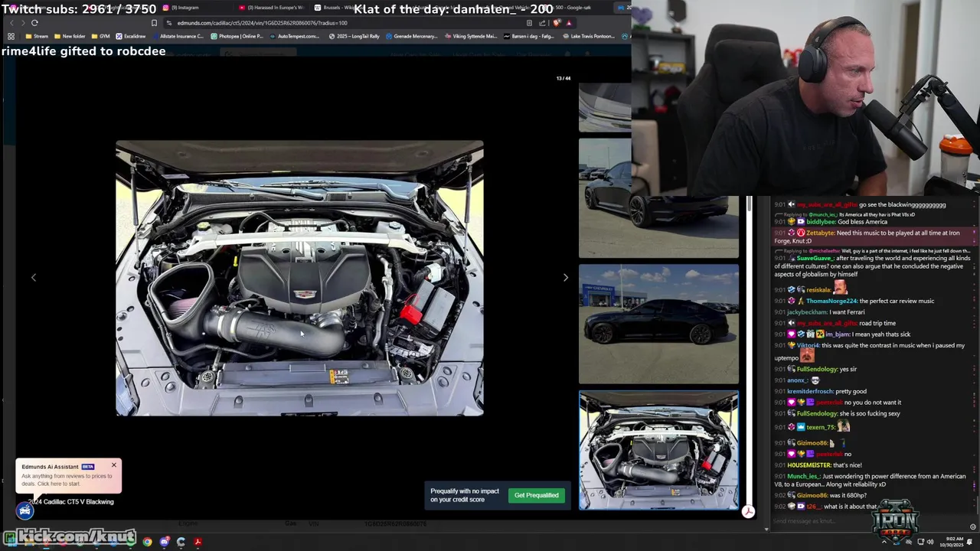Close the Edmunds AI Assistant popup

[x=114, y=465]
